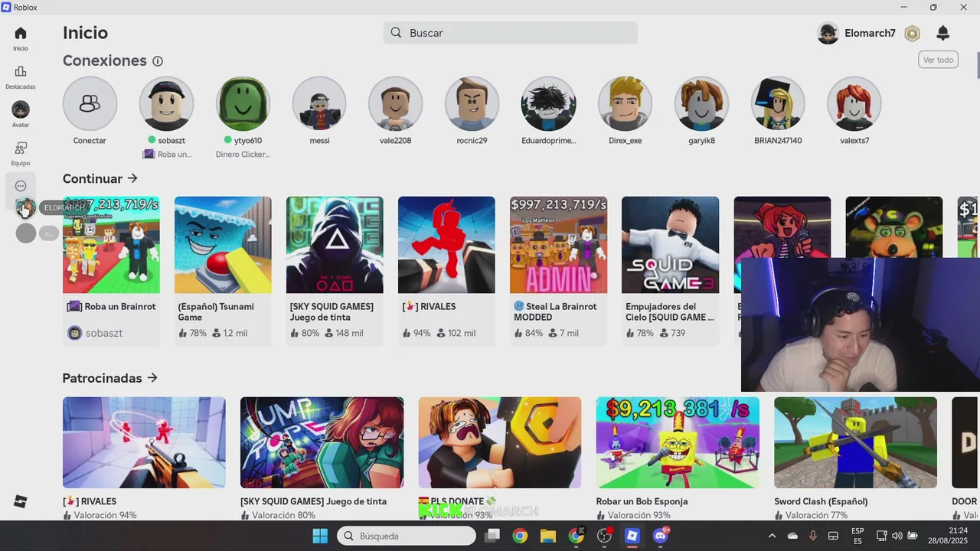
Task: Click the ESP language indicator
Action: 857,536
